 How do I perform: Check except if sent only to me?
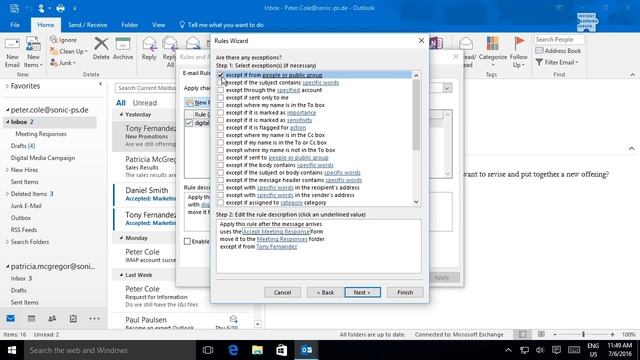(x=220, y=98)
